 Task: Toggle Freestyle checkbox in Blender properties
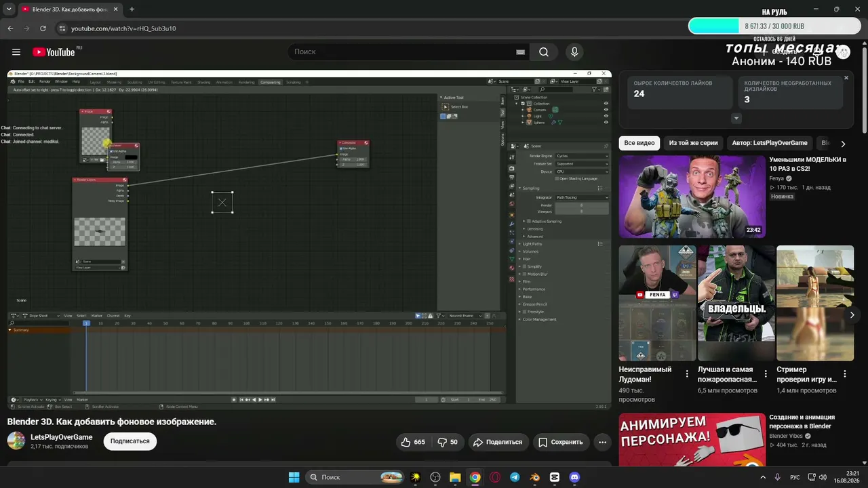coord(525,312)
